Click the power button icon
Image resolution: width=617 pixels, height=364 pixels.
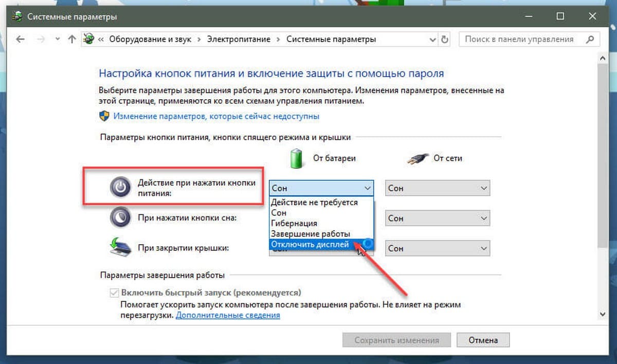pyautogui.click(x=120, y=188)
